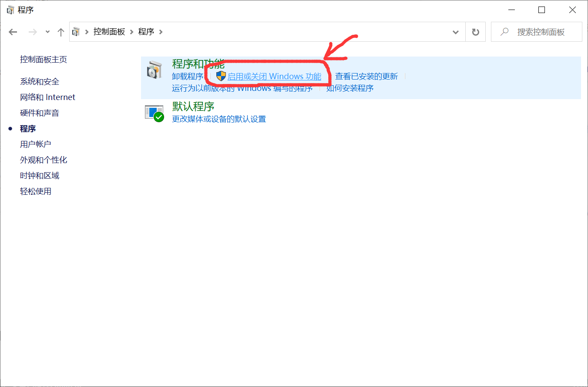The image size is (588, 387).
Task: Click 更改媒体或设备的默认设置 link
Action: coord(219,119)
